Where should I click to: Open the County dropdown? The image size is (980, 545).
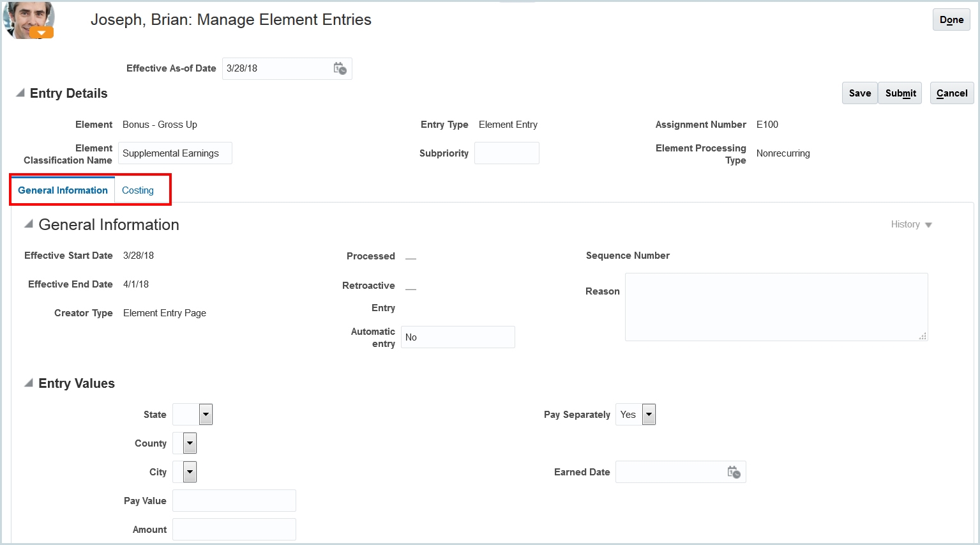(x=190, y=443)
